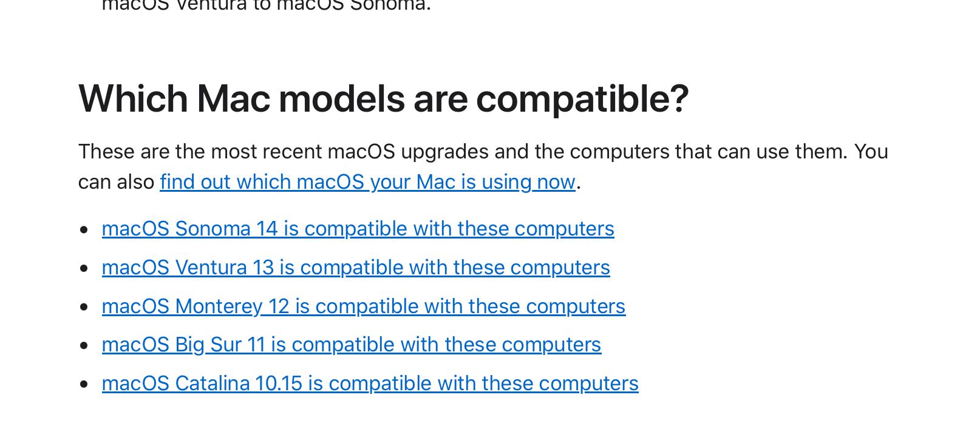980x423 pixels.
Task: Click "find out which macOS your Mac is using now"
Action: tap(367, 182)
